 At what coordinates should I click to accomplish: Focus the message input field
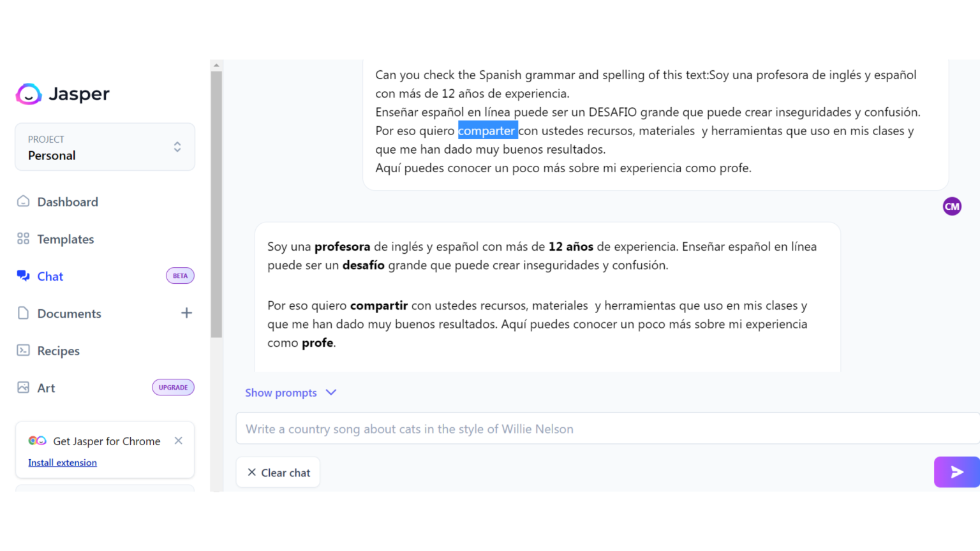pos(574,429)
